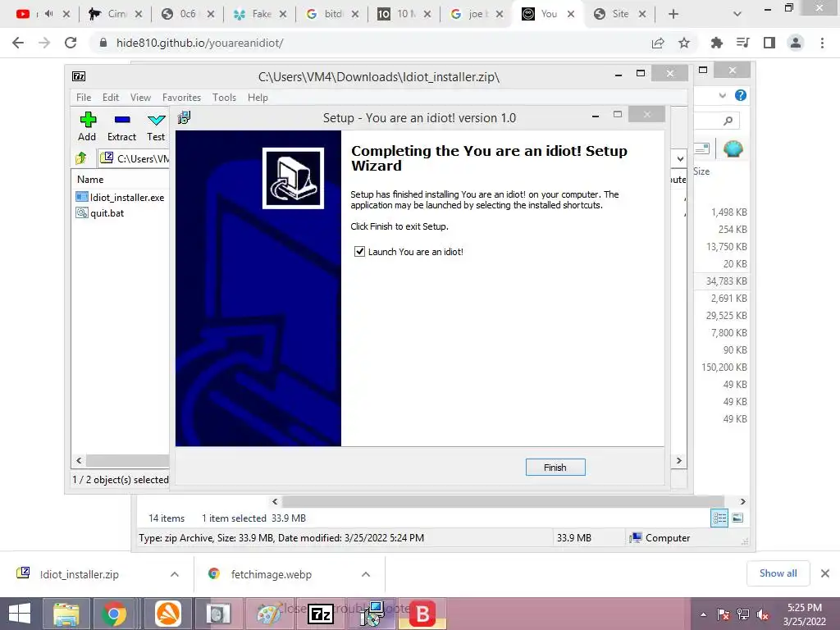This screenshot has height=630, width=840.
Task: Click Explorer help question mark icon
Action: pyautogui.click(x=741, y=95)
